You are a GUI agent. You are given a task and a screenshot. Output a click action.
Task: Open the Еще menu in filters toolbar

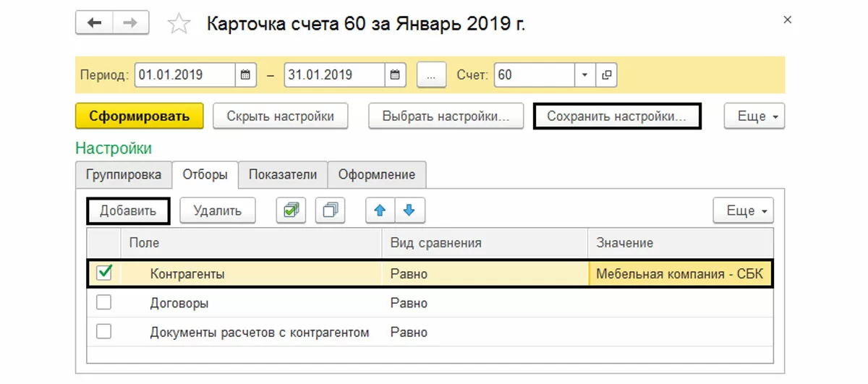click(x=743, y=210)
